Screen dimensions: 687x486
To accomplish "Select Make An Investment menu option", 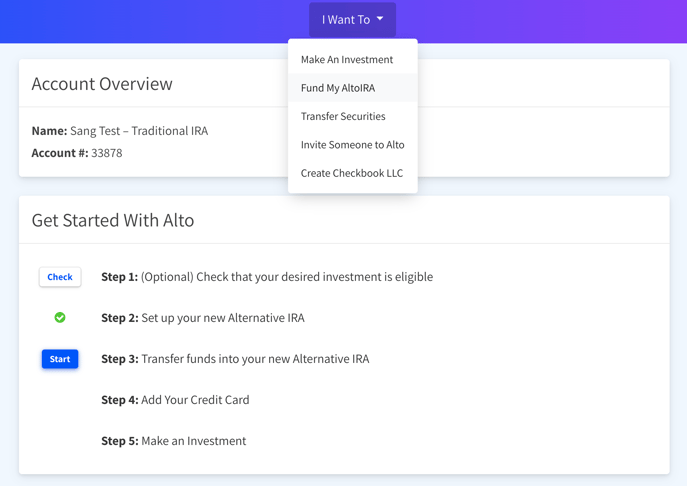I will [x=353, y=59].
